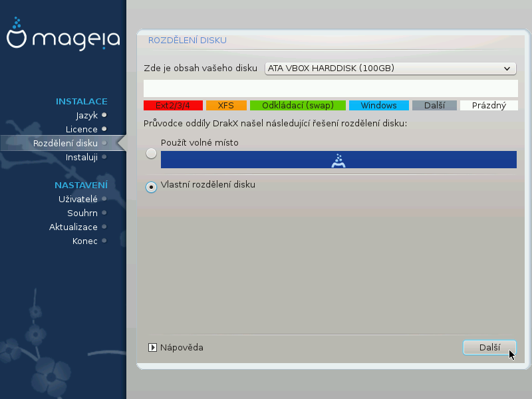Click the red Ext2/3/4 legend swatch
Screen dimensions: 532x399
coord(173,106)
